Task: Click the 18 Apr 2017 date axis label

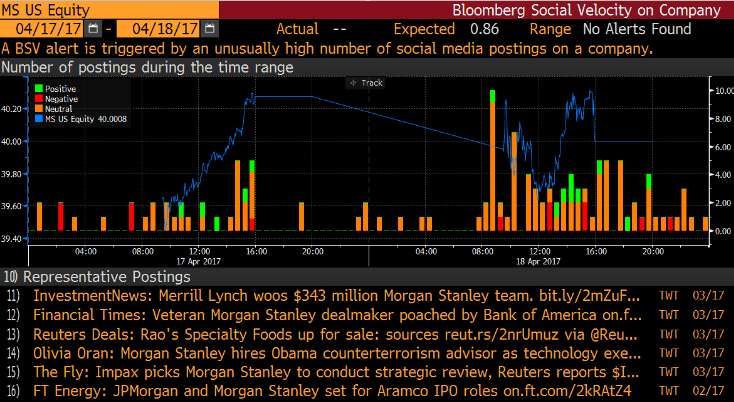Action: click(538, 261)
